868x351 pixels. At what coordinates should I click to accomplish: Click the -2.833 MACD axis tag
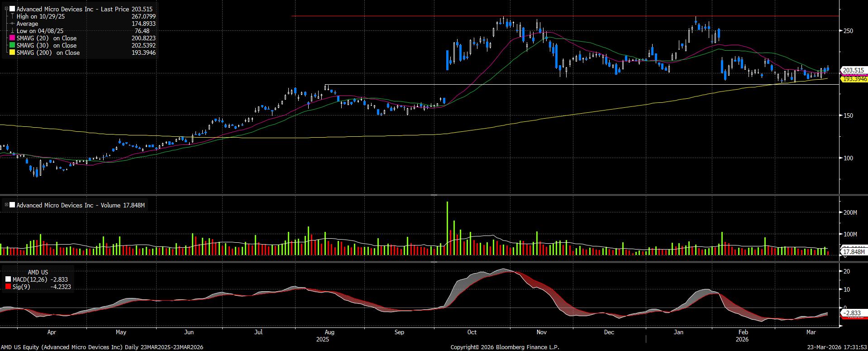point(853,313)
